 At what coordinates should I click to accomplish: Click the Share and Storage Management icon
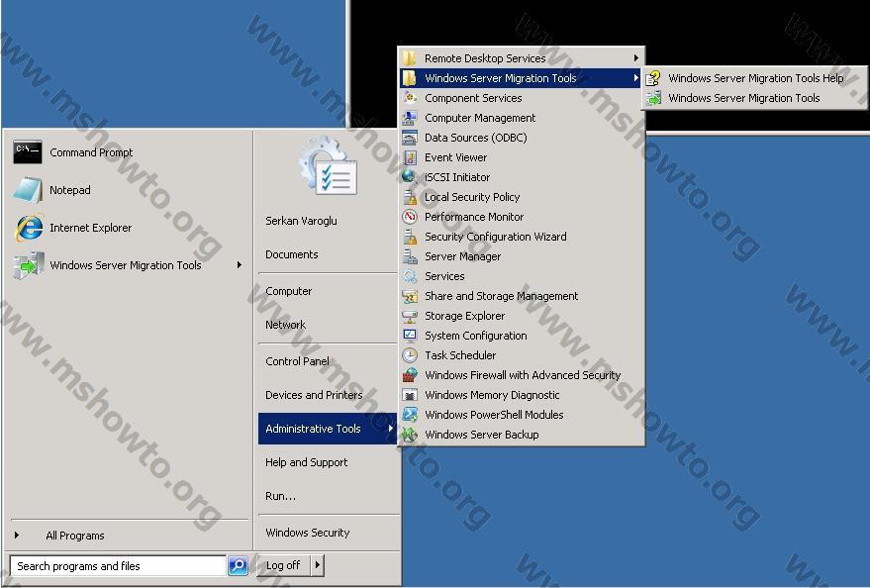(x=410, y=296)
